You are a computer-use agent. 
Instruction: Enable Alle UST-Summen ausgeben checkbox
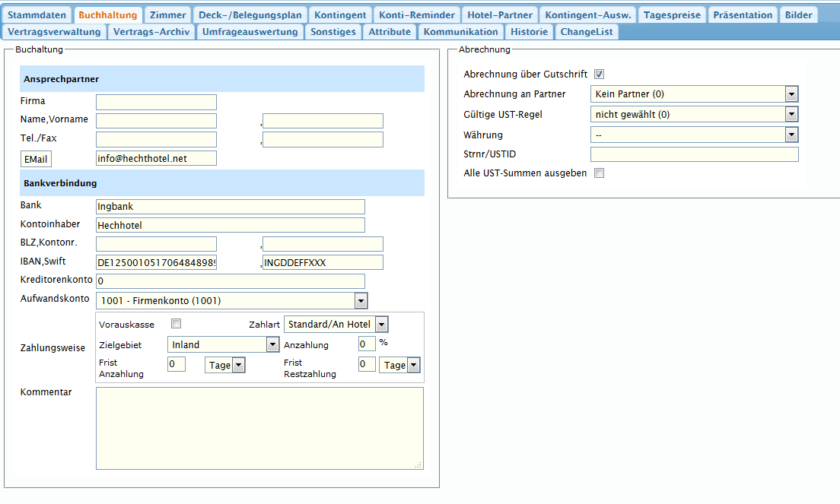600,173
